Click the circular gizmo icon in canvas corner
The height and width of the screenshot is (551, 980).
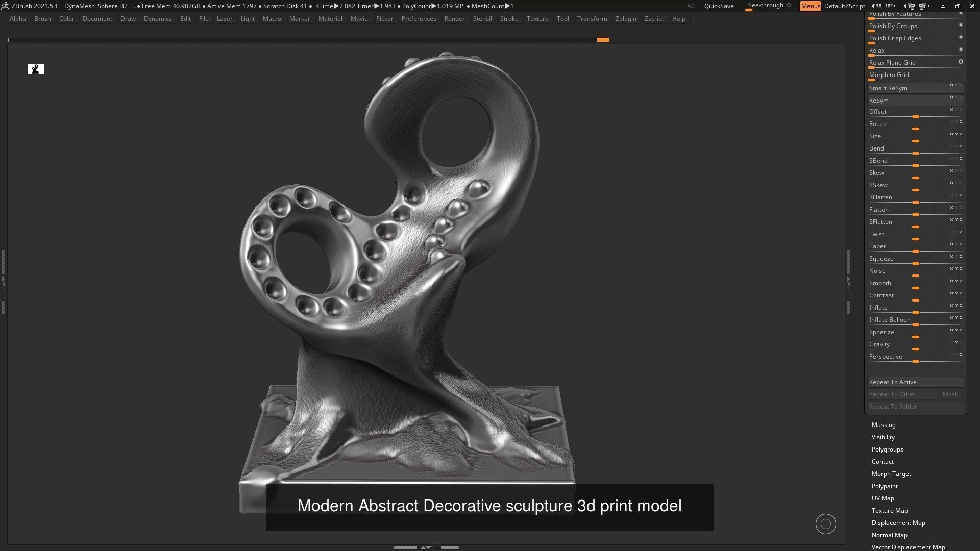[x=825, y=524]
